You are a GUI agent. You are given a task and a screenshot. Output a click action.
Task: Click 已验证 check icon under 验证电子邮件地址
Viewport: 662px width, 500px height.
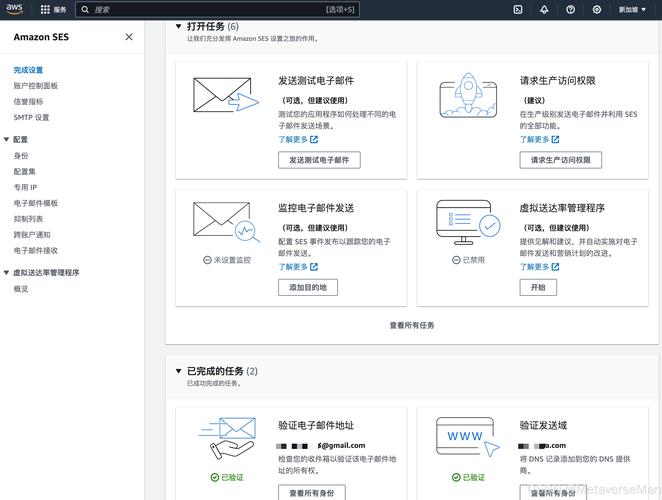coord(215,478)
